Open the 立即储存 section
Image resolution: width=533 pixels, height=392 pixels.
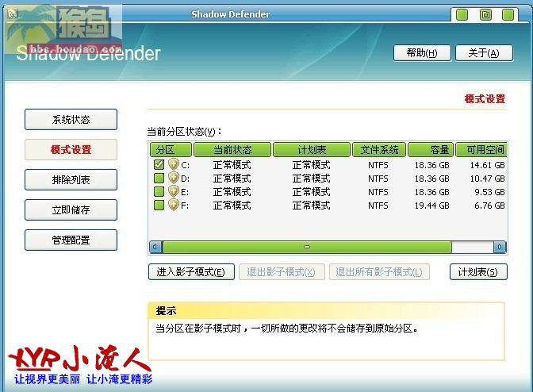(71, 209)
